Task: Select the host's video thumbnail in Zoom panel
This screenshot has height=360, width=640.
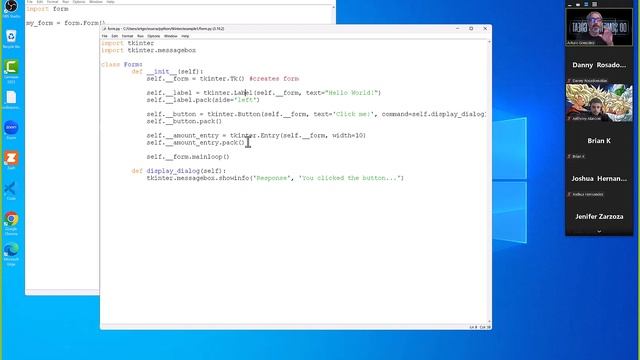Action: click(599, 27)
